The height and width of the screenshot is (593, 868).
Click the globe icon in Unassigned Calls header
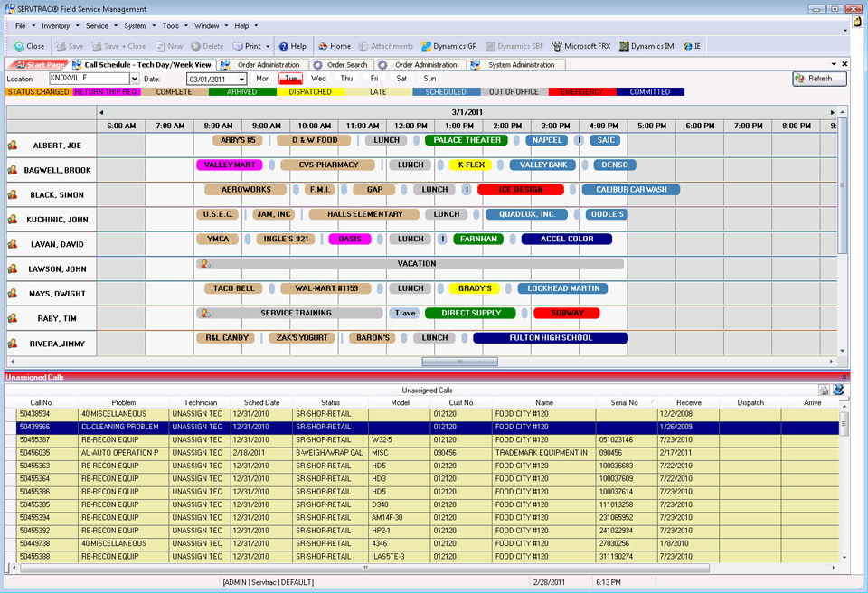point(838,390)
